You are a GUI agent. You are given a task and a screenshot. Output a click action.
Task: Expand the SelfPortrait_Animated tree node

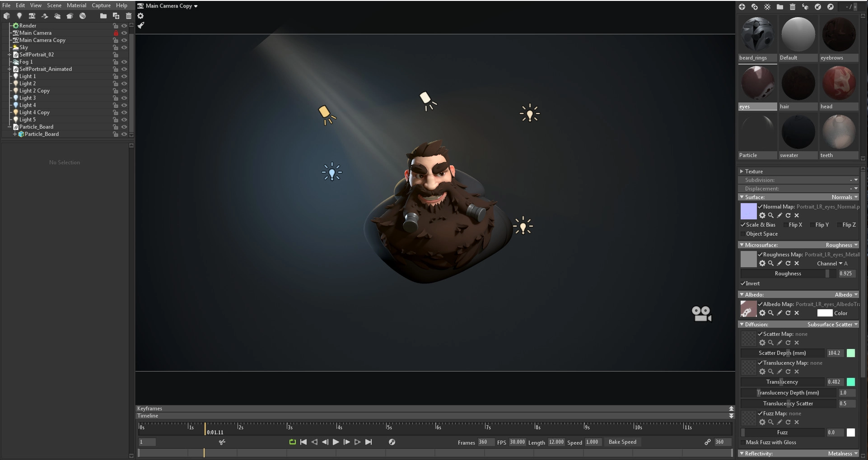[x=9, y=69]
